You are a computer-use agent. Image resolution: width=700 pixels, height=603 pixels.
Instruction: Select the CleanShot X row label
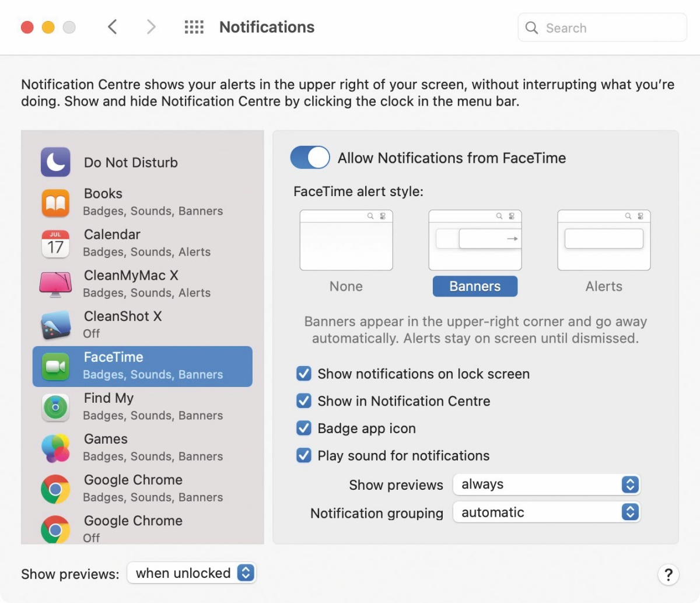(x=123, y=316)
